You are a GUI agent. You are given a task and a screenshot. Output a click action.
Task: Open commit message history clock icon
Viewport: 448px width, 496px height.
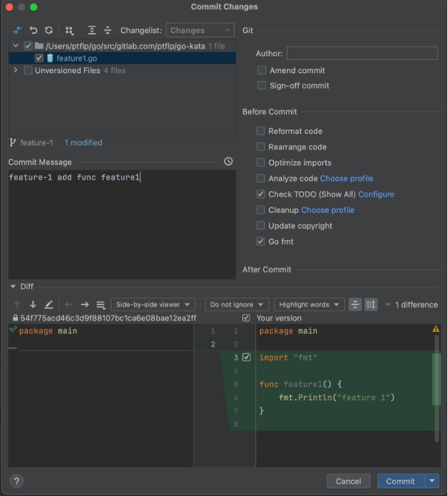[x=228, y=162]
